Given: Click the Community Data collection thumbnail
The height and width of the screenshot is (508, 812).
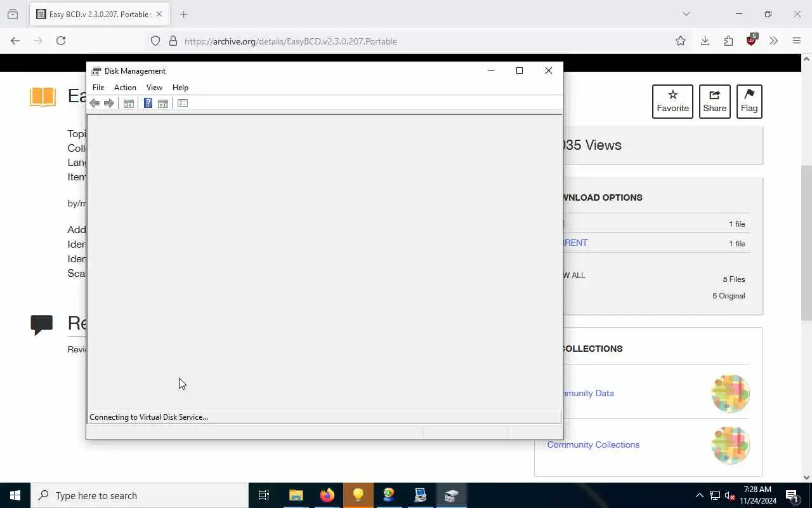Looking at the screenshot, I should click(731, 394).
